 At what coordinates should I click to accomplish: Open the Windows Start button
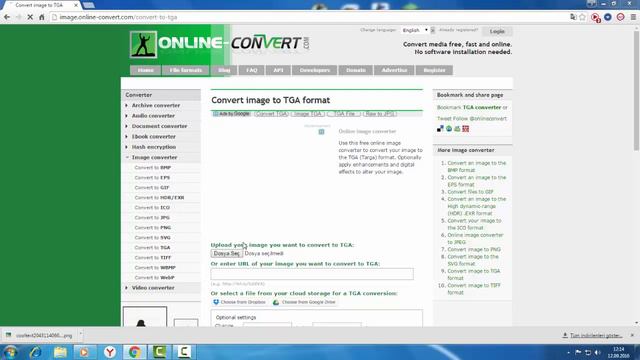coord(10,352)
